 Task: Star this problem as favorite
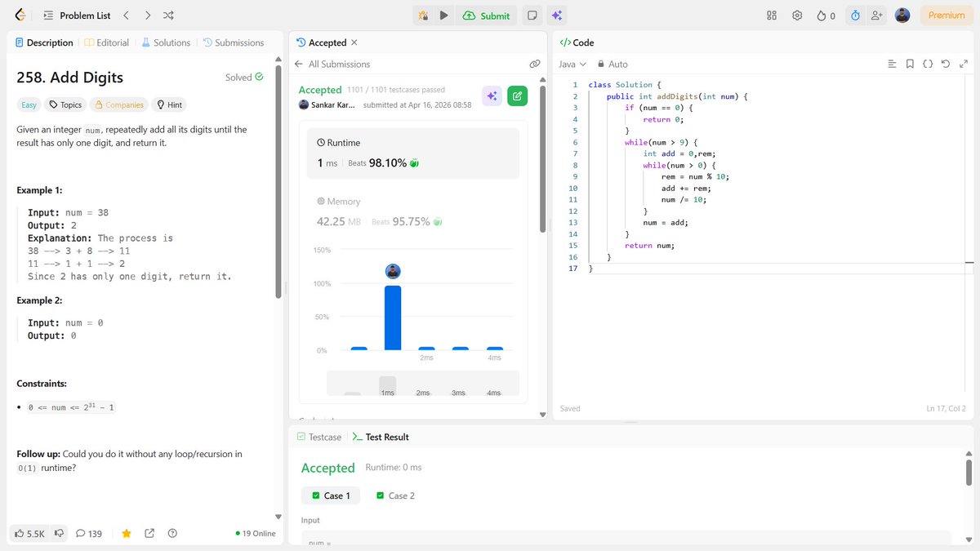click(x=127, y=533)
